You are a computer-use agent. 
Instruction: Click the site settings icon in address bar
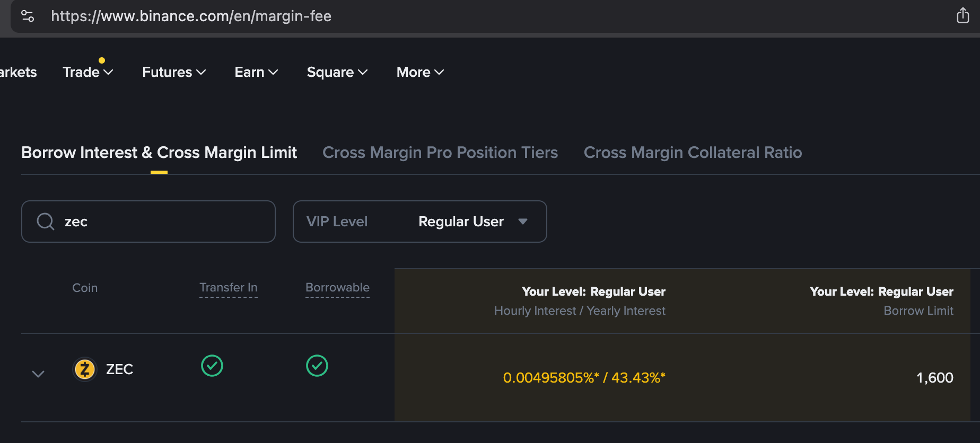(x=28, y=16)
